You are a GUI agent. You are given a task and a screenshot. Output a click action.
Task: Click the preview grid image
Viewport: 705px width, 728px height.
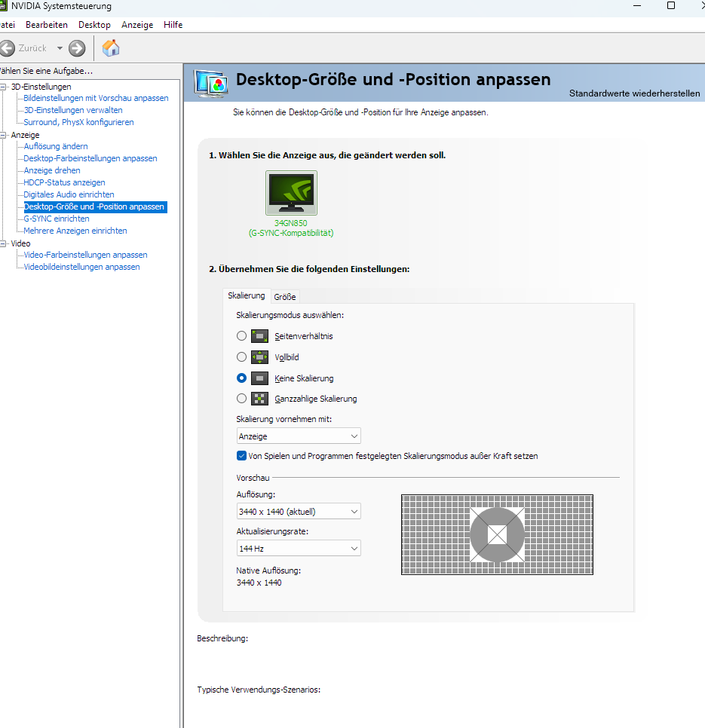click(497, 534)
